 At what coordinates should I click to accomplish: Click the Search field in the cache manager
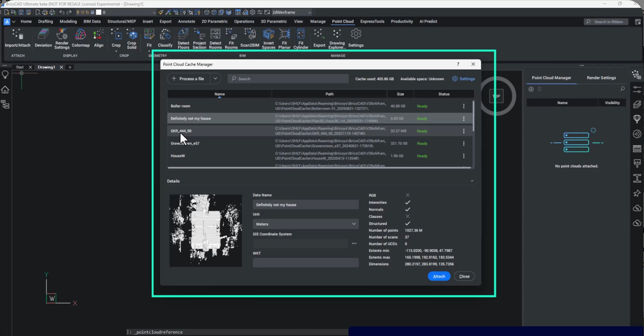[288, 78]
